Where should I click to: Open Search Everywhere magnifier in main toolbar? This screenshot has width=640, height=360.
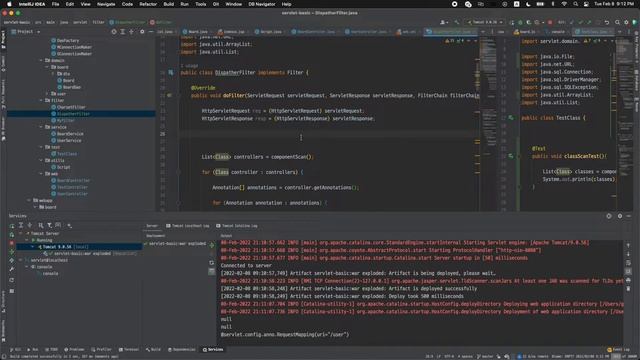[617, 22]
